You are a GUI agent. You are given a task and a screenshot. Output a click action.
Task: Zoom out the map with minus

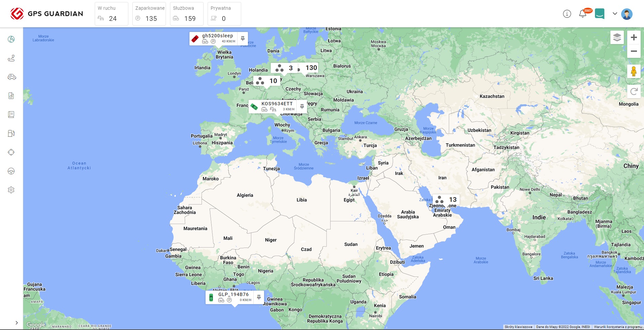point(634,51)
